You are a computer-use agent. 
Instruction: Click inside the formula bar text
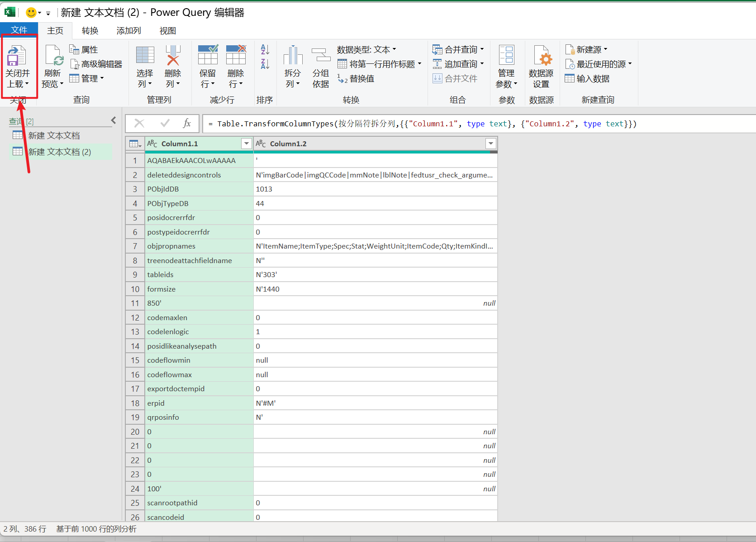[427, 124]
